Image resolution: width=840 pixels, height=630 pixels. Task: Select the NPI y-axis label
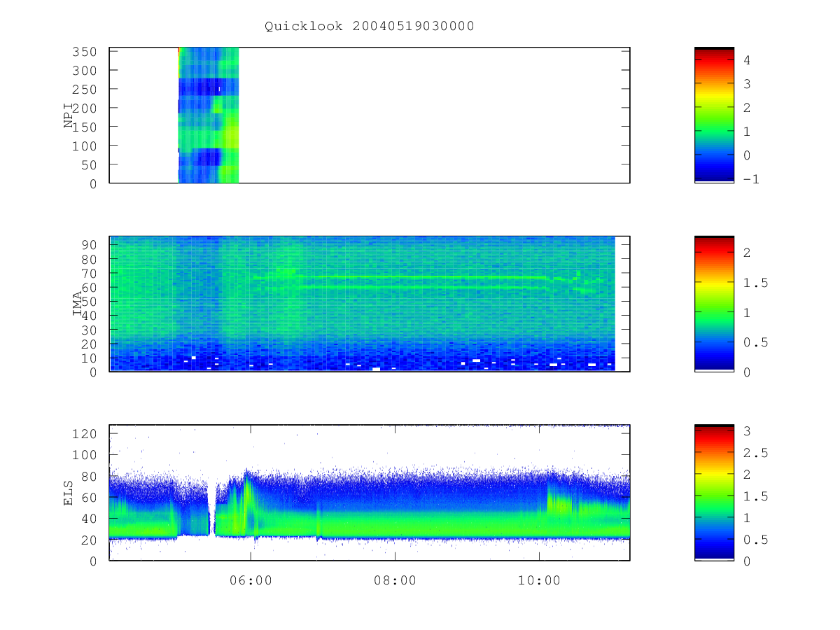[x=69, y=115]
